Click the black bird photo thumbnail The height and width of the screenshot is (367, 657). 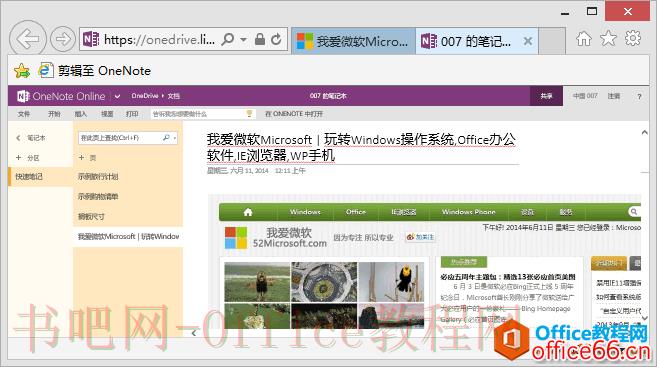tap(391, 282)
